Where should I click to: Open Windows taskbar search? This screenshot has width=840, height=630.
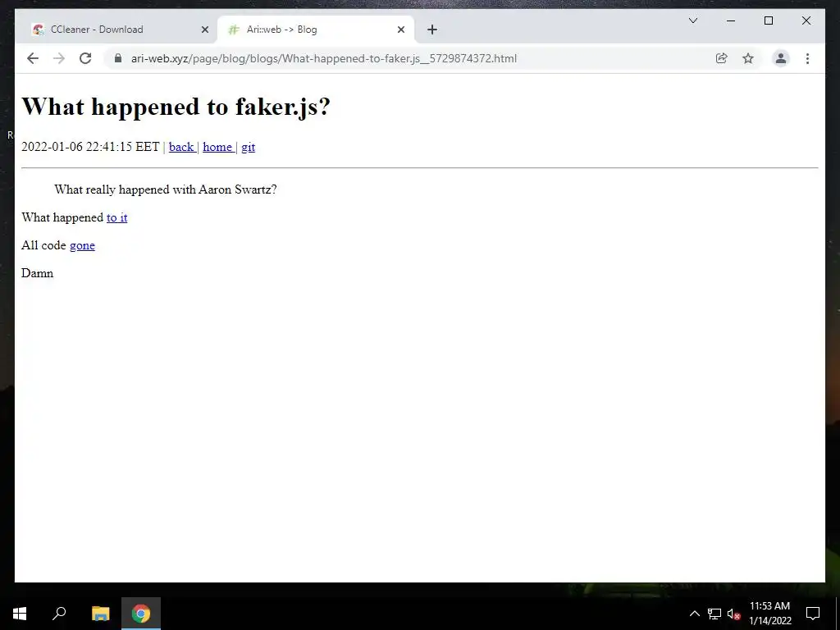click(x=59, y=614)
